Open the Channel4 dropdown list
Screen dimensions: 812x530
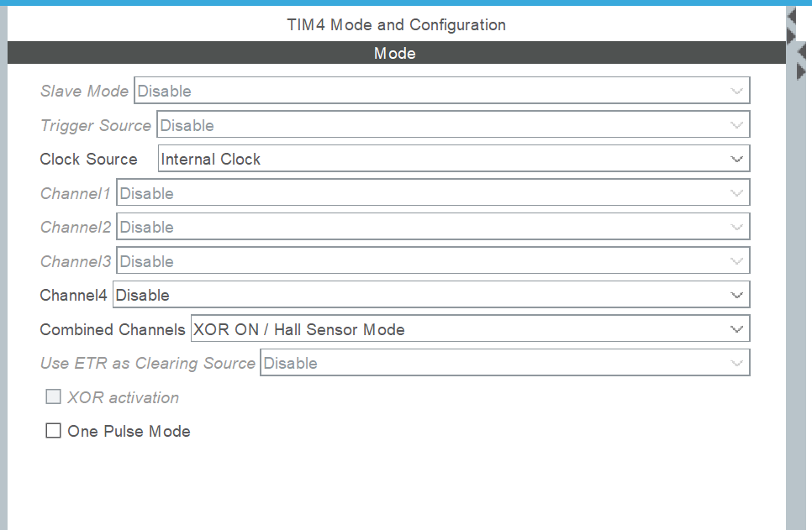pyautogui.click(x=431, y=295)
